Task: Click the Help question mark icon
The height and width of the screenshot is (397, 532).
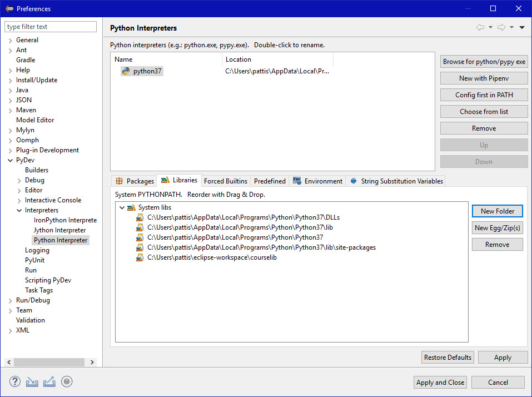Action: point(15,381)
